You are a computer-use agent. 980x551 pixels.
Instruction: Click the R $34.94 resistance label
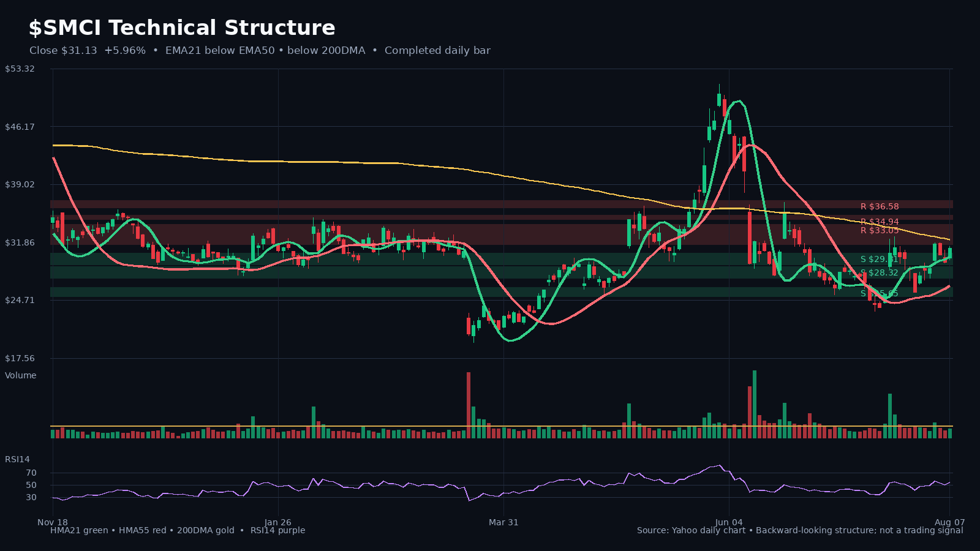point(880,222)
